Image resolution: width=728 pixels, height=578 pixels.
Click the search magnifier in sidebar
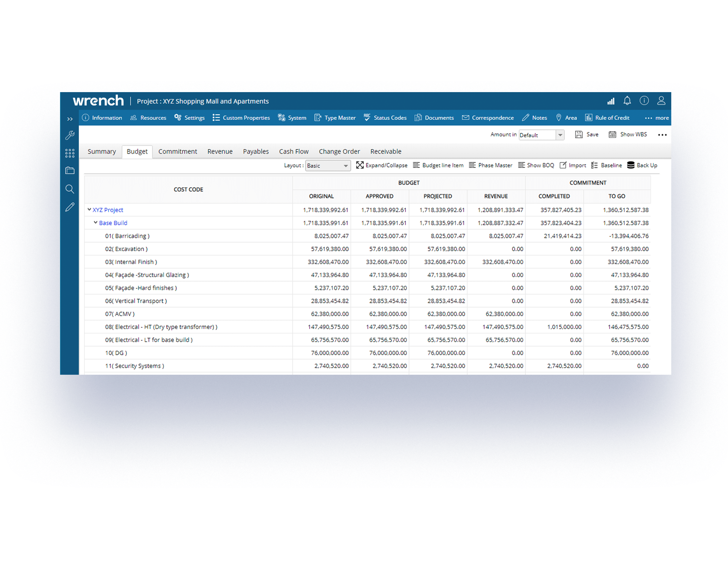click(70, 189)
